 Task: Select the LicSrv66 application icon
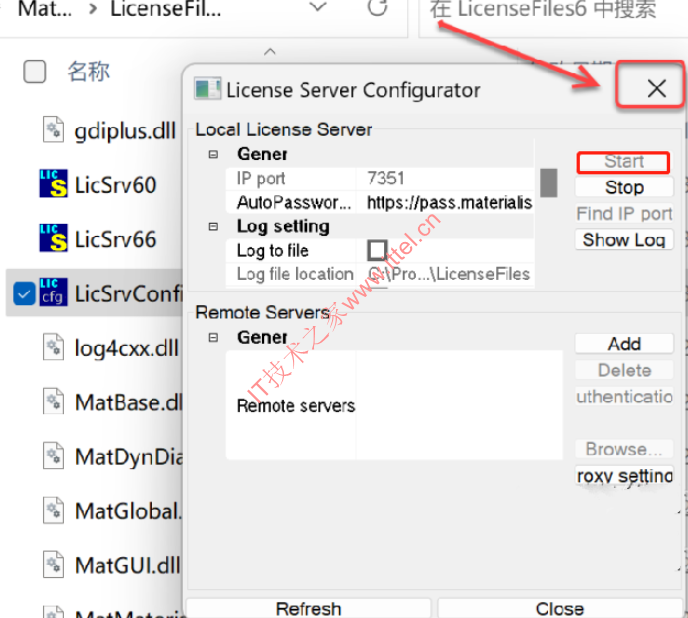pos(54,238)
